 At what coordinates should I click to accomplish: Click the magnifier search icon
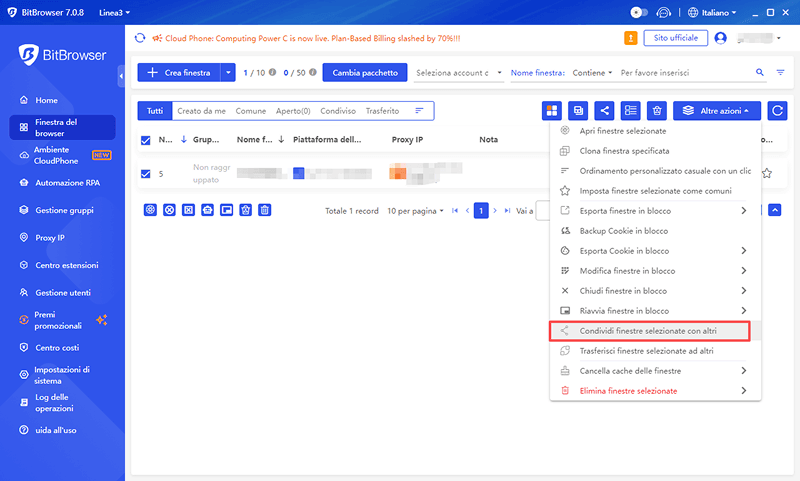[x=759, y=73]
